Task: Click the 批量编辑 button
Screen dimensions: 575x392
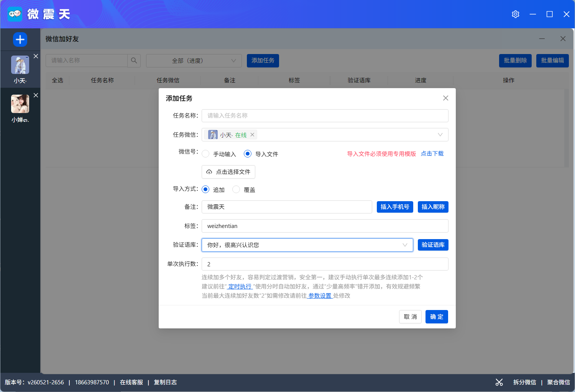Action: 552,61
